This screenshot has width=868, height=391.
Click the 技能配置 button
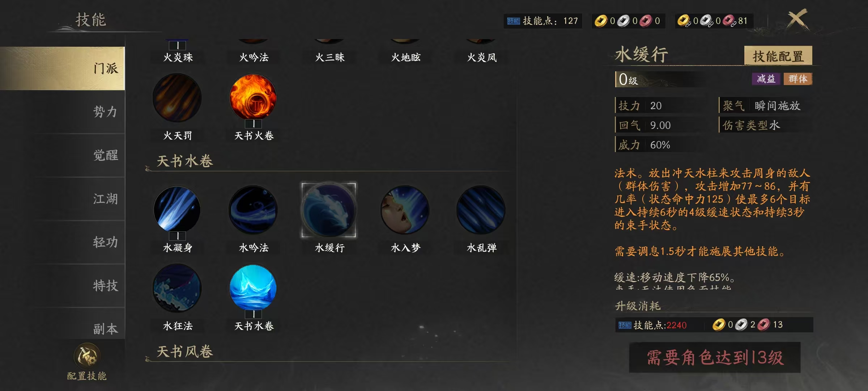point(778,56)
